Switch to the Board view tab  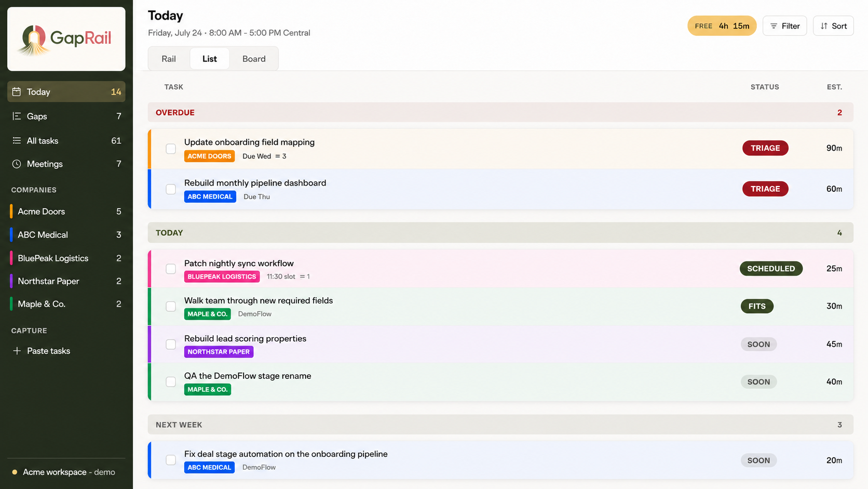point(254,59)
